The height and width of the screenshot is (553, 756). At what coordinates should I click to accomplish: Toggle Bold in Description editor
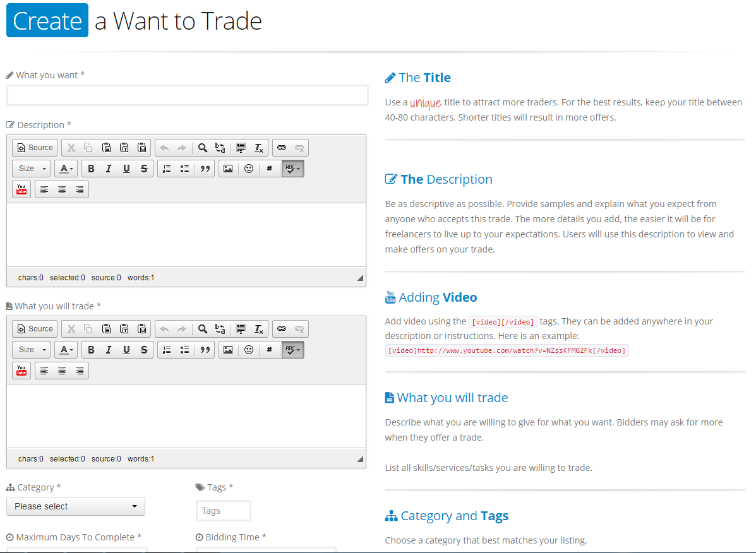pyautogui.click(x=91, y=169)
